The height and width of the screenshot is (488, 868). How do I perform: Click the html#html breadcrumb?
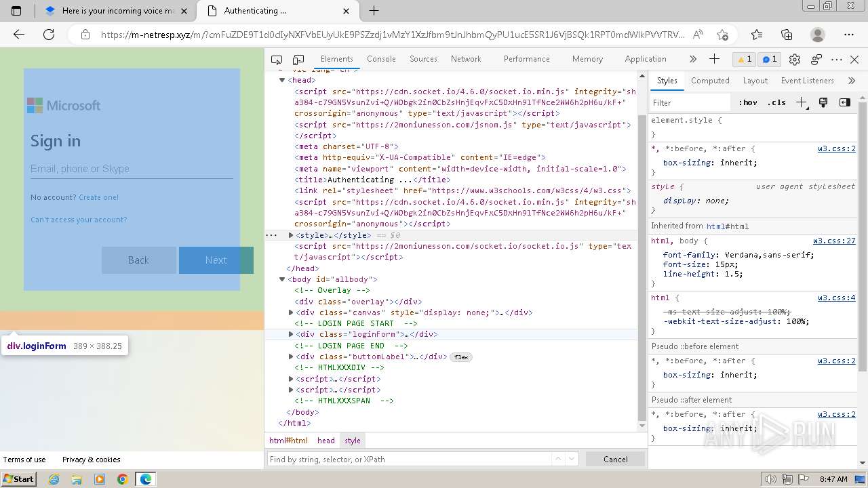click(x=288, y=441)
